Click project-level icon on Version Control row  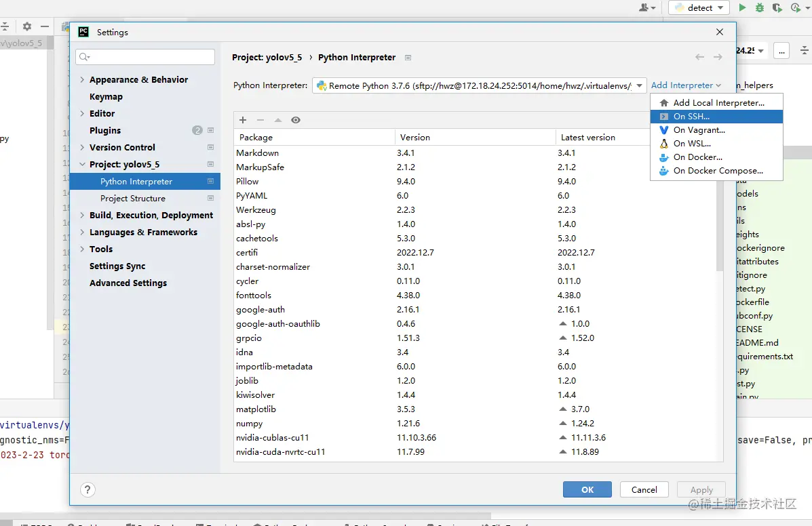211,147
